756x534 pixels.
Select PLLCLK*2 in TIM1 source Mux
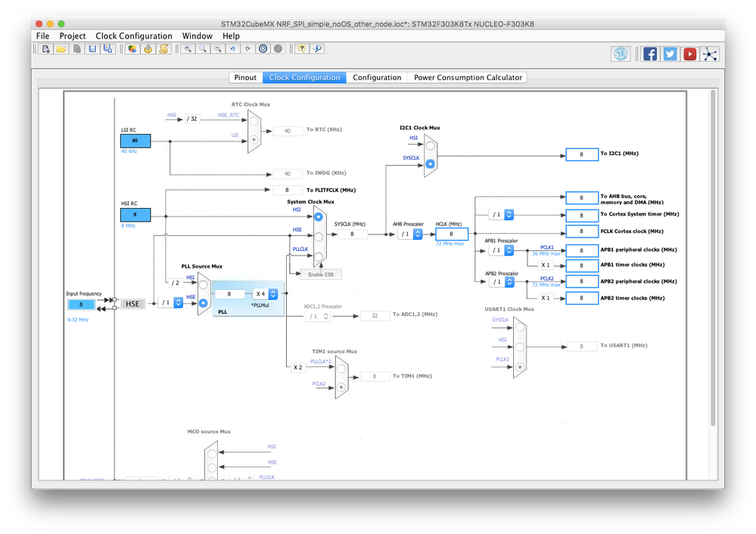[341, 369]
